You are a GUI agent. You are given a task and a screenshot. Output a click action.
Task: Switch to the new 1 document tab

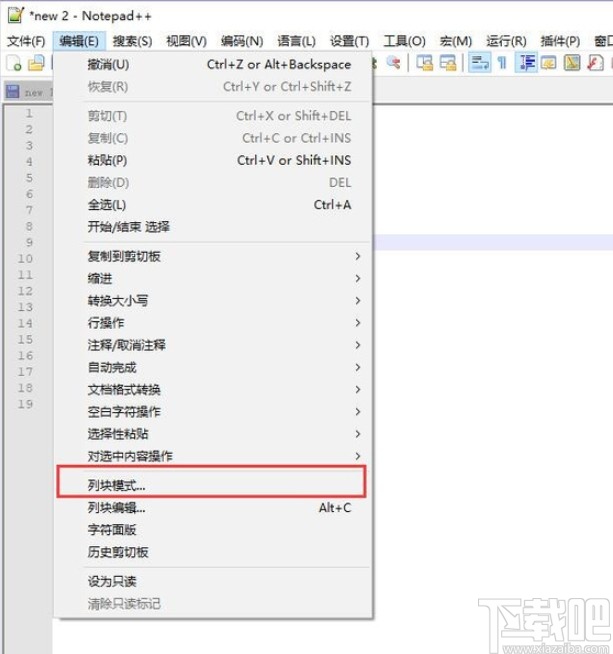pyautogui.click(x=29, y=92)
